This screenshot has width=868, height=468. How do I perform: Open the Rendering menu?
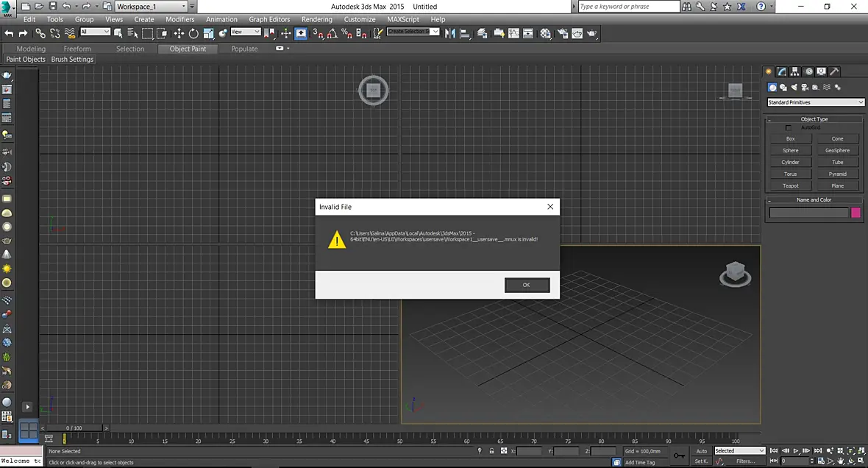point(316,19)
